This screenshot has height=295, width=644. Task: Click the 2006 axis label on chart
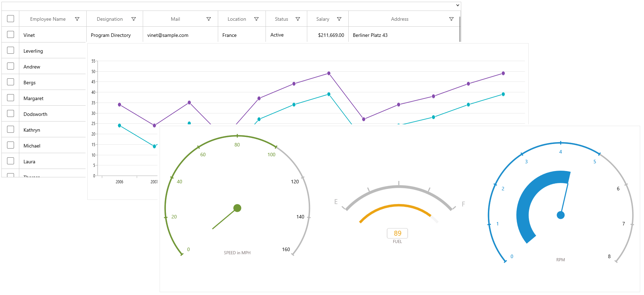[x=120, y=182]
